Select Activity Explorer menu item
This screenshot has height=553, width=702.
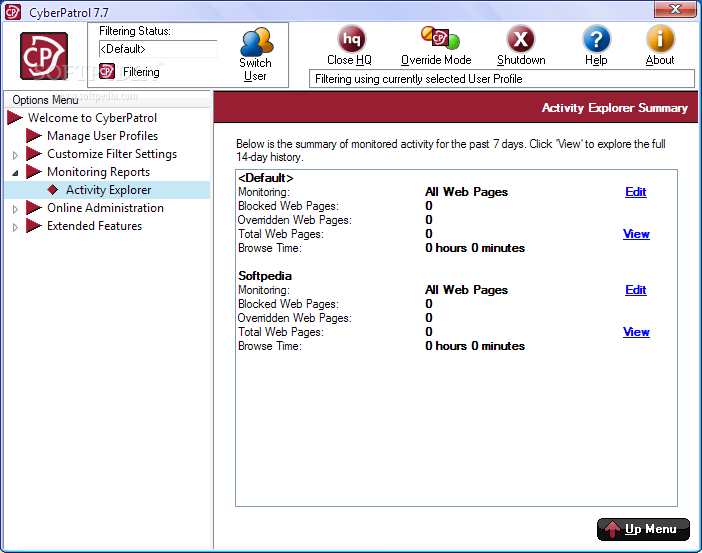[x=108, y=190]
